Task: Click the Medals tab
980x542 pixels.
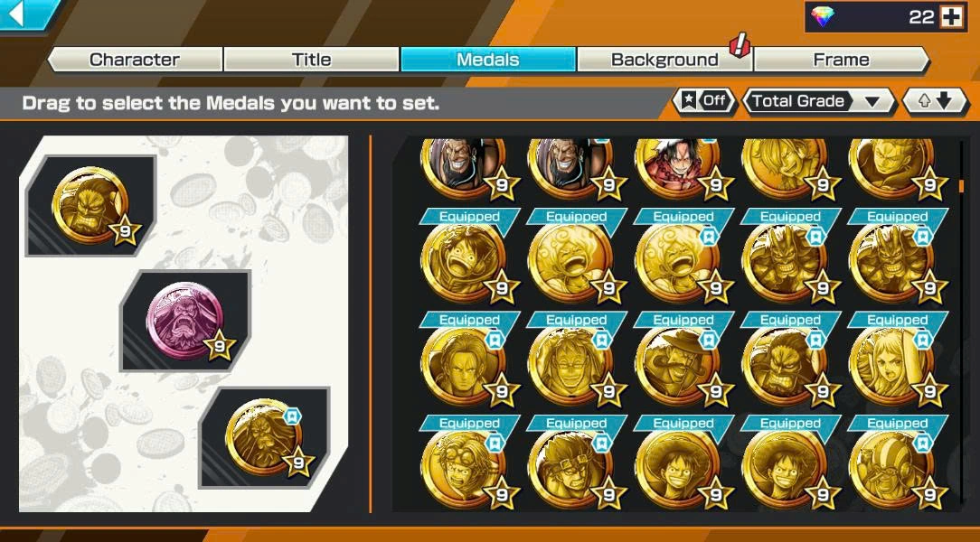Action: click(488, 60)
